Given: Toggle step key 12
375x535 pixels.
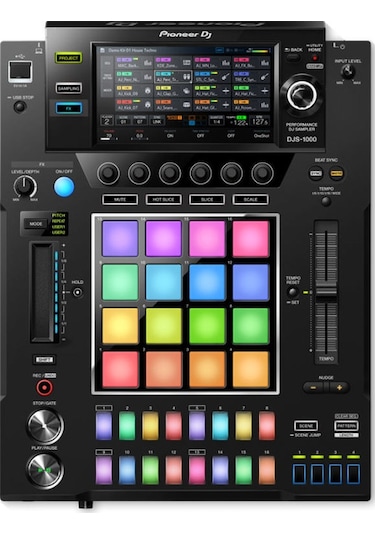Looking at the screenshot, I should pyautogui.click(x=173, y=470).
